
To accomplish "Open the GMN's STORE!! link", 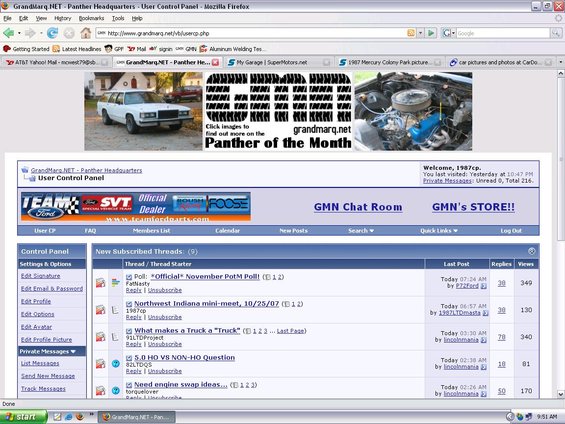I will click(473, 207).
